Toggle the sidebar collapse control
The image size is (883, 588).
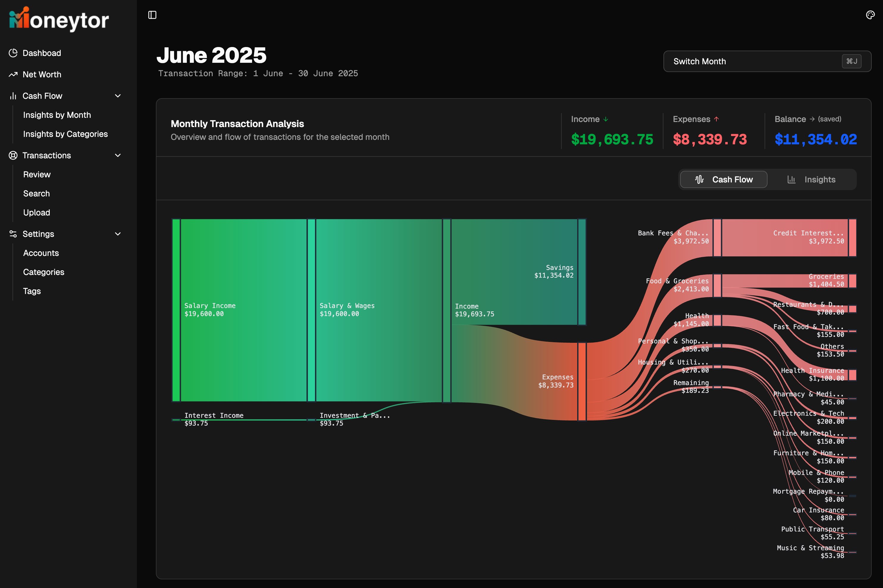pos(152,15)
